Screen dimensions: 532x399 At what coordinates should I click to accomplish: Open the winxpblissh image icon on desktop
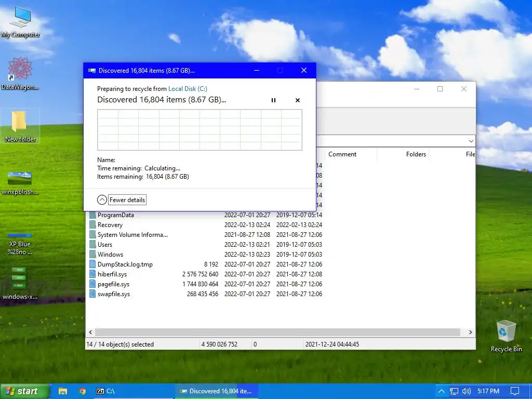tap(20, 183)
